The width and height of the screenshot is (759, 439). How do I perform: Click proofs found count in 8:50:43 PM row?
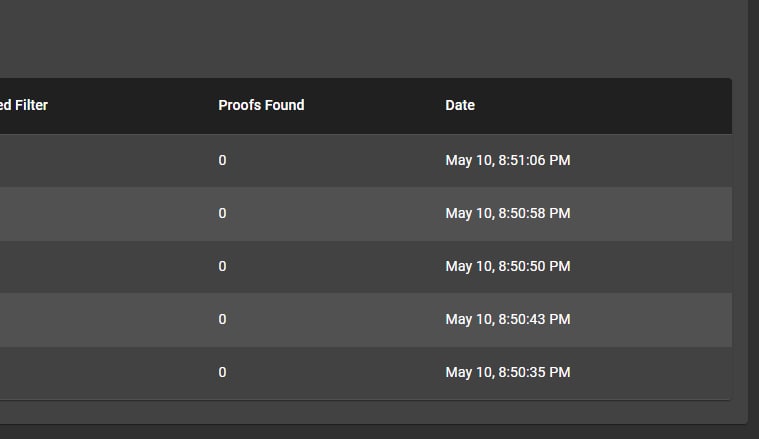pos(222,319)
